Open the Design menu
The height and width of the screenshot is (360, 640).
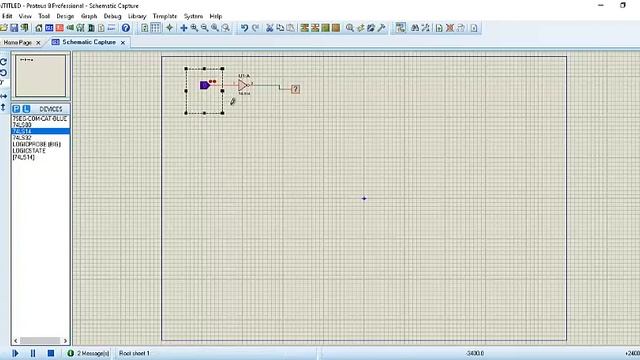tap(65, 16)
